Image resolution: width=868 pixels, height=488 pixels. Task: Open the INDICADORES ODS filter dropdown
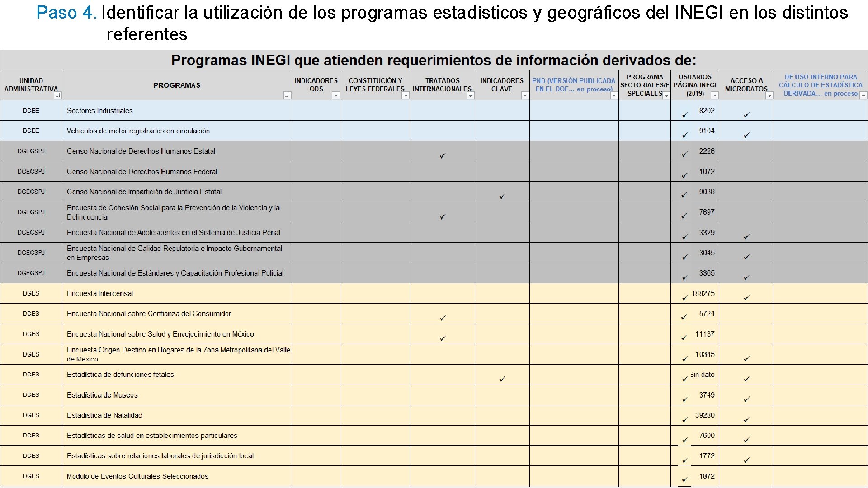335,95
